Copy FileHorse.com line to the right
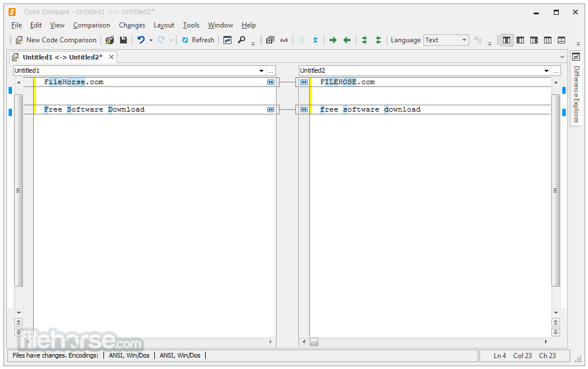The width and height of the screenshot is (588, 369). coord(271,82)
